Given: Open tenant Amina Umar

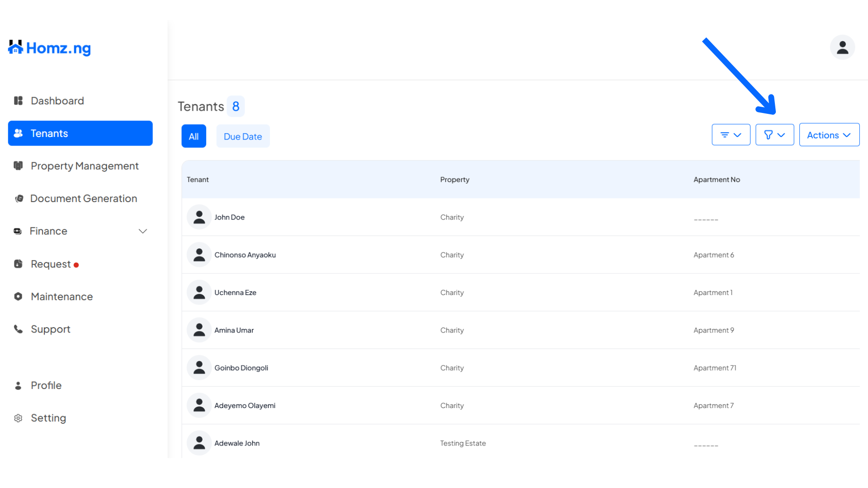Looking at the screenshot, I should [234, 330].
